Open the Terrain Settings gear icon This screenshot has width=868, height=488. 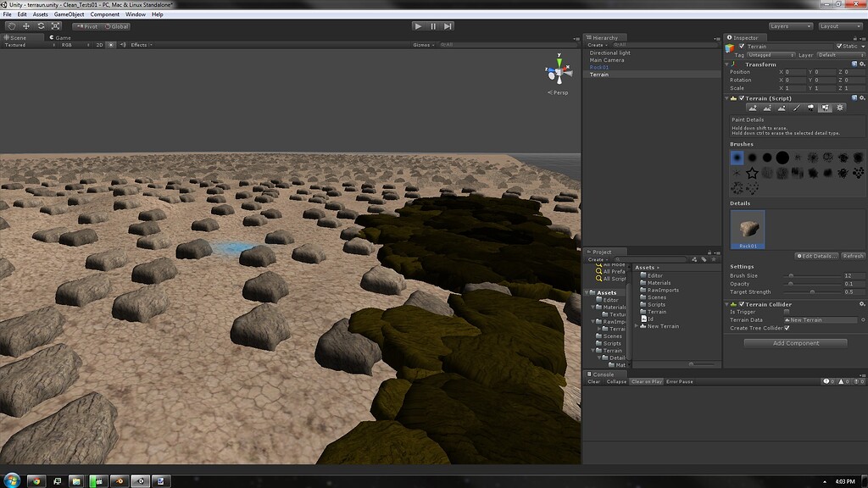pos(840,108)
